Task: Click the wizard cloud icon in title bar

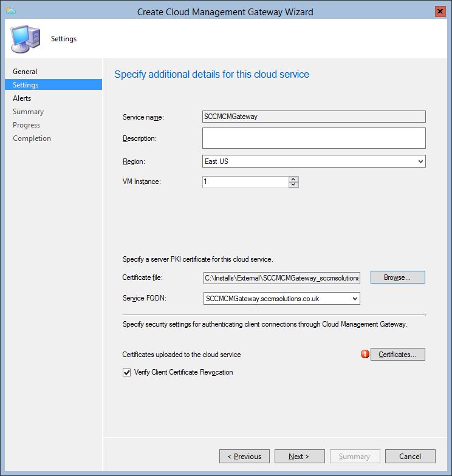Action: [10, 11]
